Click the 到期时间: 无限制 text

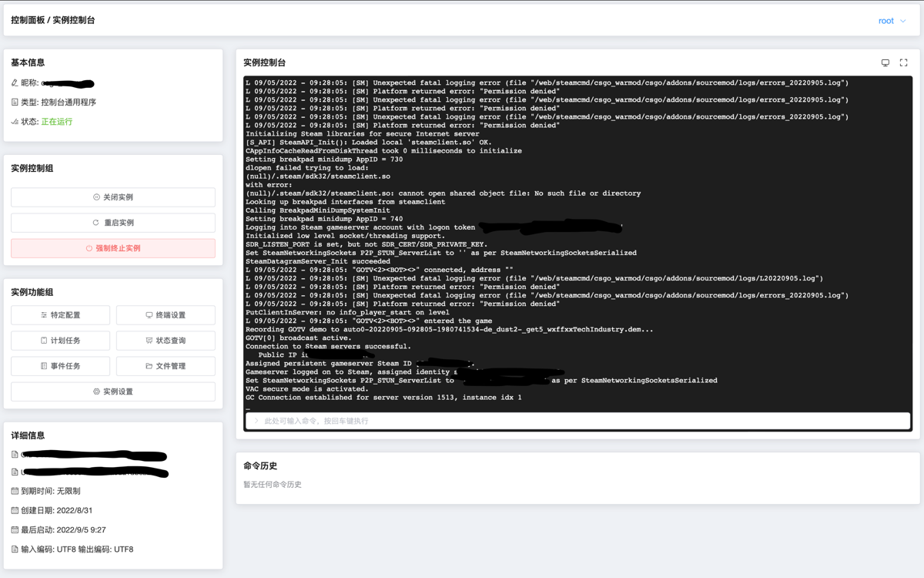pyautogui.click(x=51, y=491)
